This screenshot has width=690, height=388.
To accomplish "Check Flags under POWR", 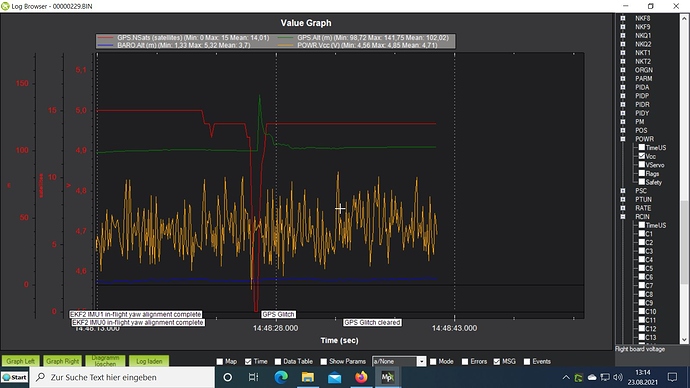I will tap(642, 173).
